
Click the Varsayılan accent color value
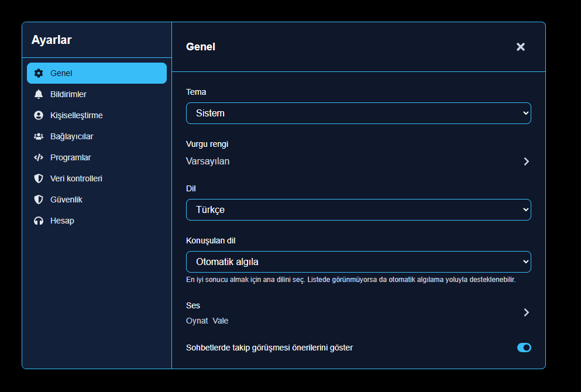tap(208, 161)
